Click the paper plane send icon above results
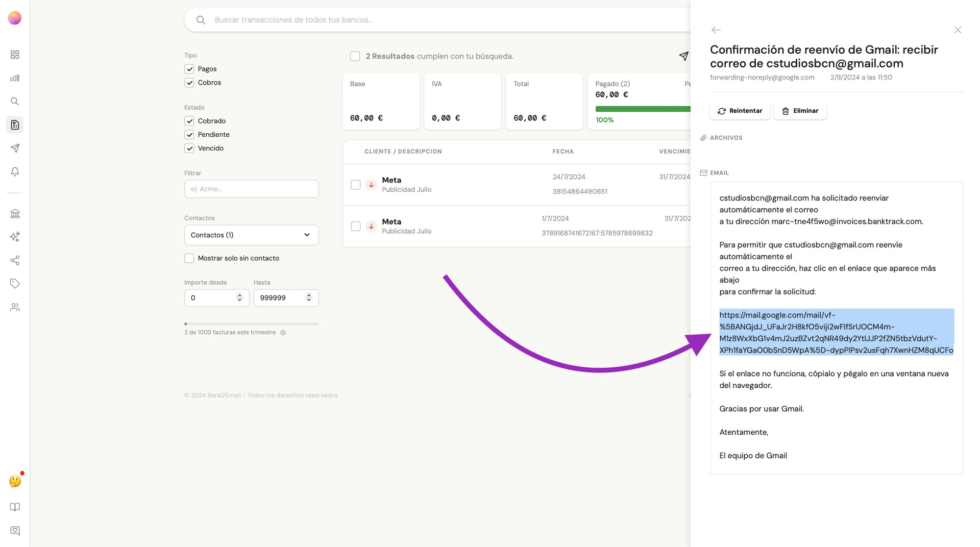Screen dimensions: 980x547 pos(684,56)
